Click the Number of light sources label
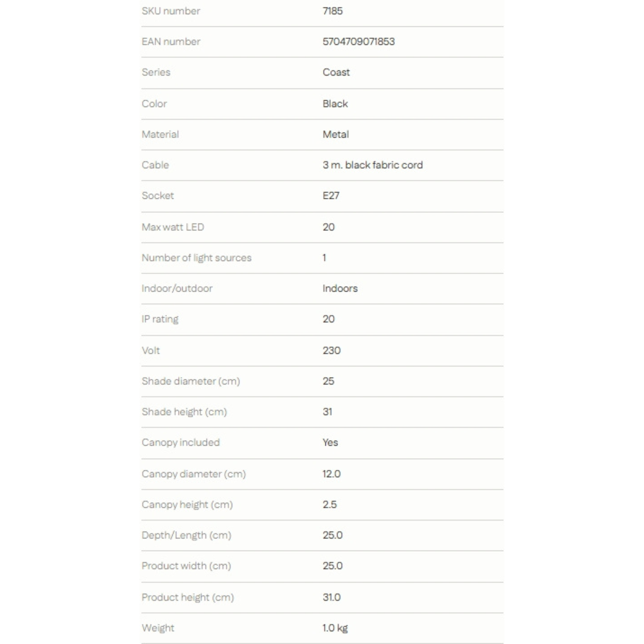 click(x=196, y=258)
